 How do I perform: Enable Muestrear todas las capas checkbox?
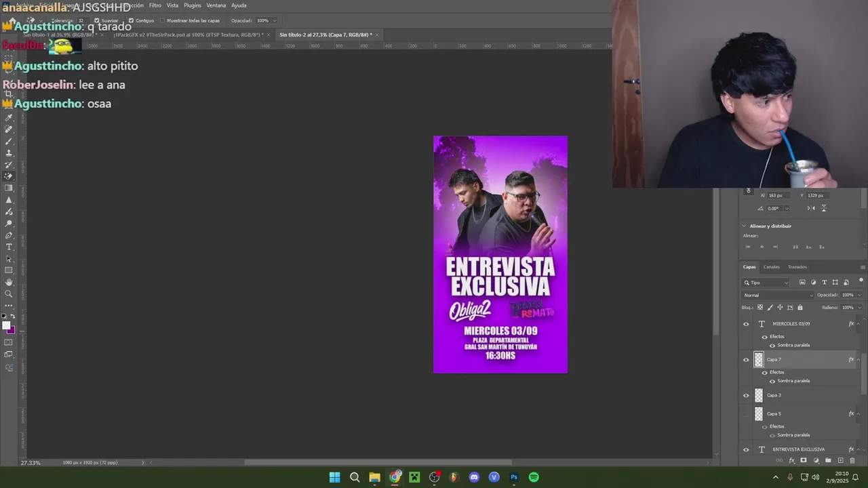click(x=161, y=20)
